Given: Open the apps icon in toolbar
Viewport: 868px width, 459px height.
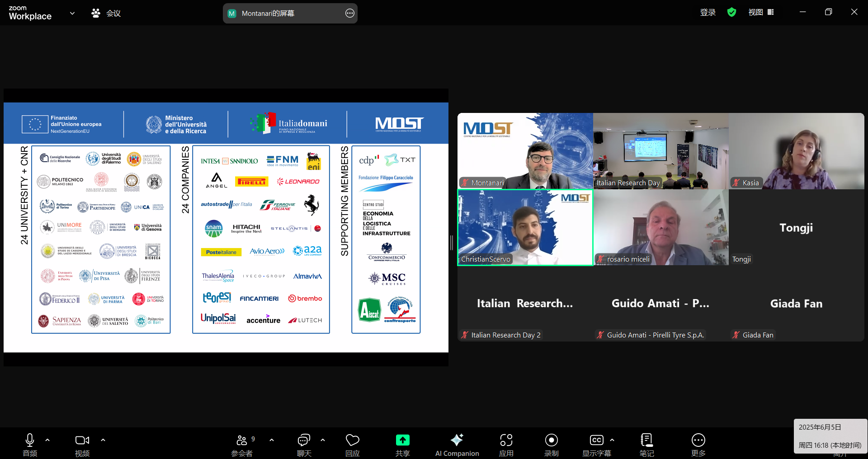Looking at the screenshot, I should click(x=506, y=440).
